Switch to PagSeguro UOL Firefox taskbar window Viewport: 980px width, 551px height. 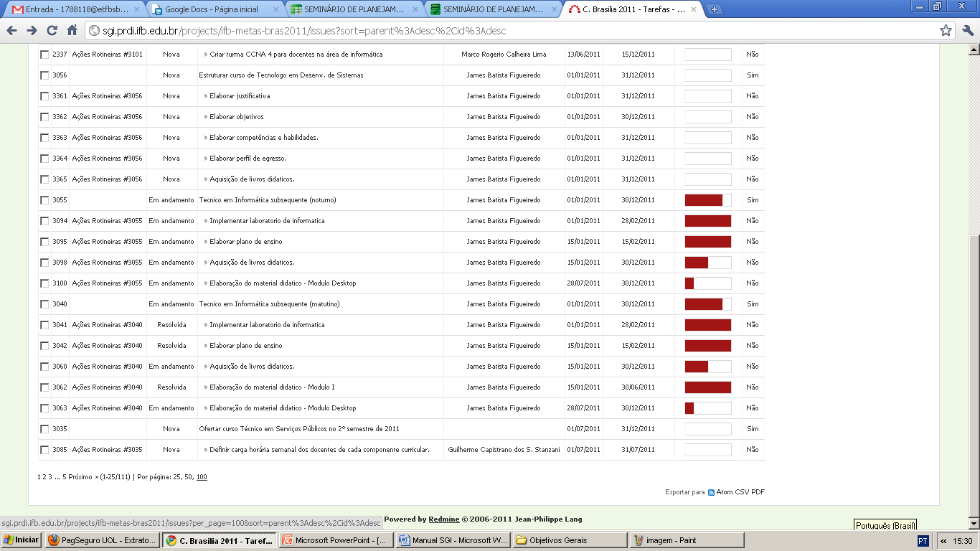tap(103, 540)
